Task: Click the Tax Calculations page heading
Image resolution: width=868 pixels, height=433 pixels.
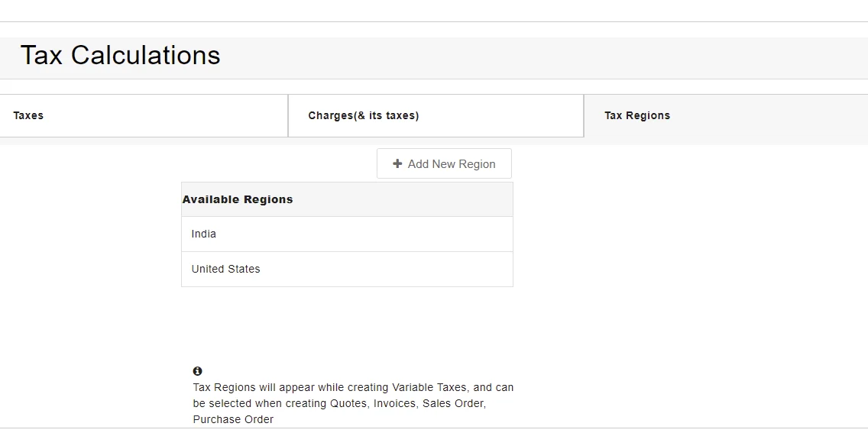Action: pyautogui.click(x=120, y=56)
